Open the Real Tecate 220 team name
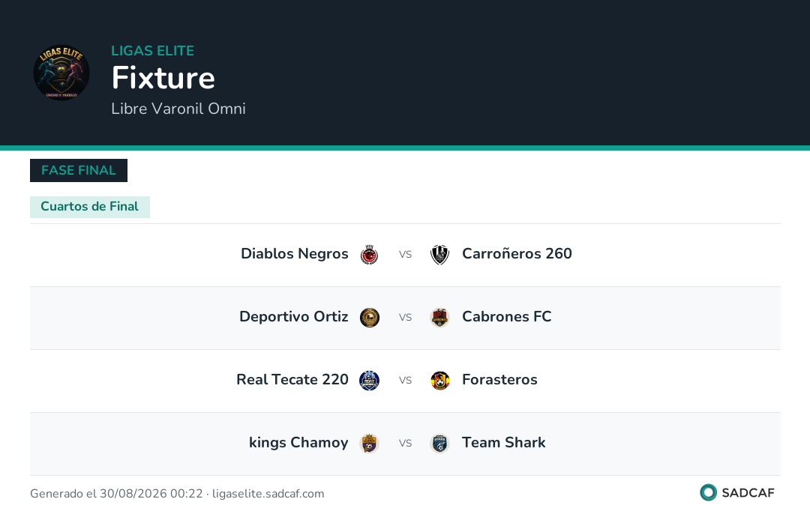The image size is (810, 532). click(292, 380)
